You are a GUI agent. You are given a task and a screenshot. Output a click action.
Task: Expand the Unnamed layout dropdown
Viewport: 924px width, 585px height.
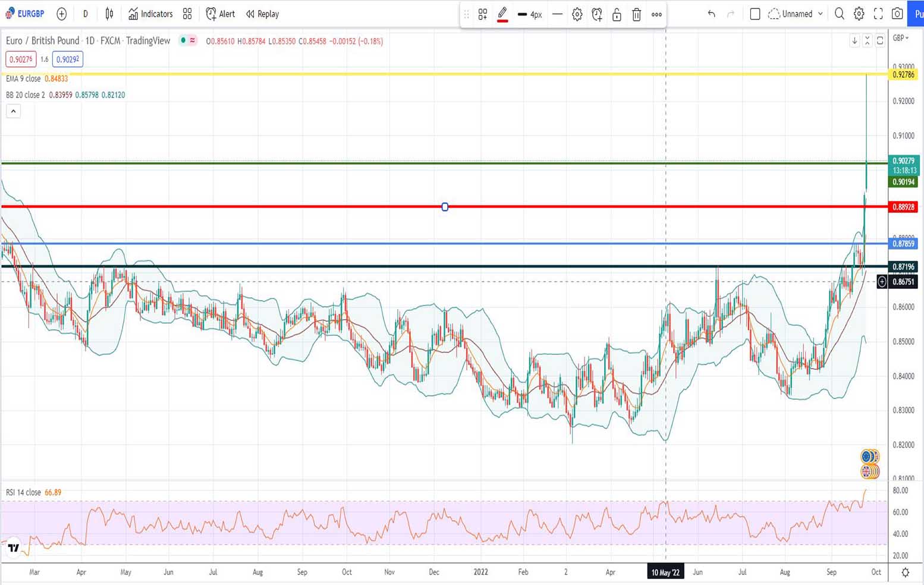[821, 14]
